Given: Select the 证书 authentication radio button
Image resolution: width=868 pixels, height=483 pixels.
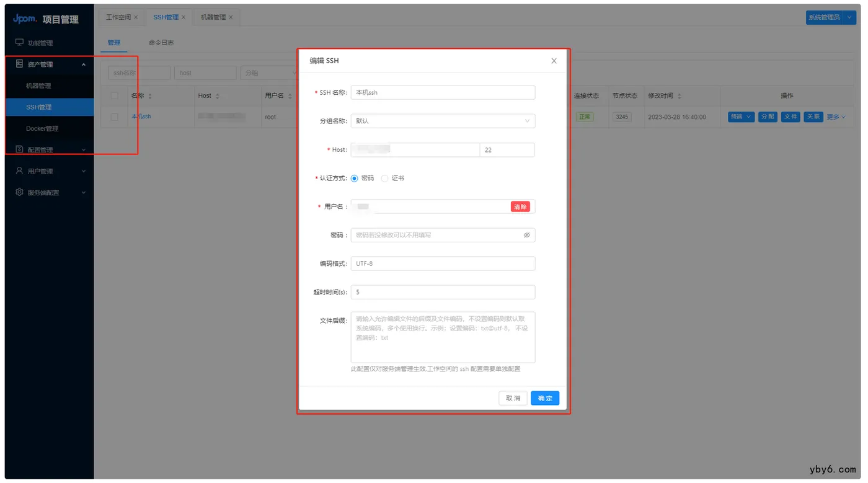Looking at the screenshot, I should coord(385,178).
